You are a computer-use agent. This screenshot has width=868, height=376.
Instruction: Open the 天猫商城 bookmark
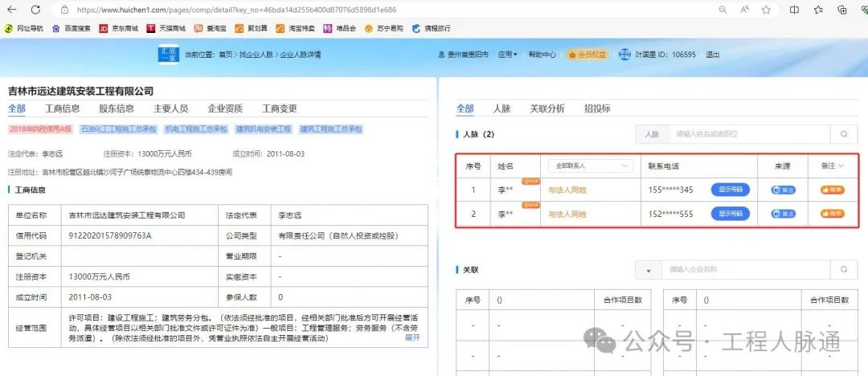click(x=166, y=28)
